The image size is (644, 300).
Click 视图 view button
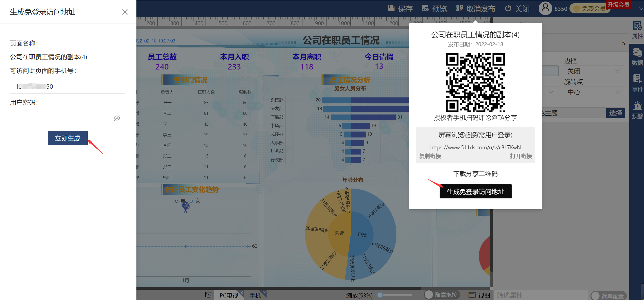click(x=479, y=295)
